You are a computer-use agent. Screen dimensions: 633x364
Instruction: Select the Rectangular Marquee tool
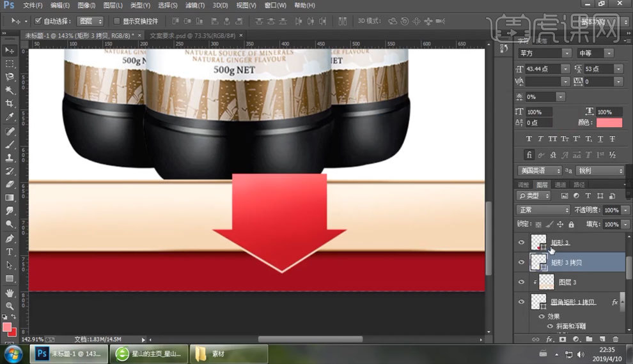point(10,64)
